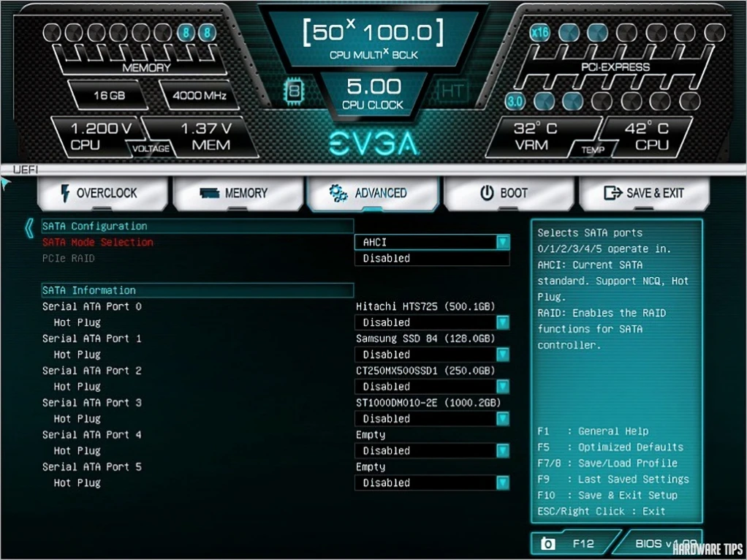Click the 3.0 PCI-Express generation indicator
Image resolution: width=747 pixels, height=560 pixels.
point(515,101)
